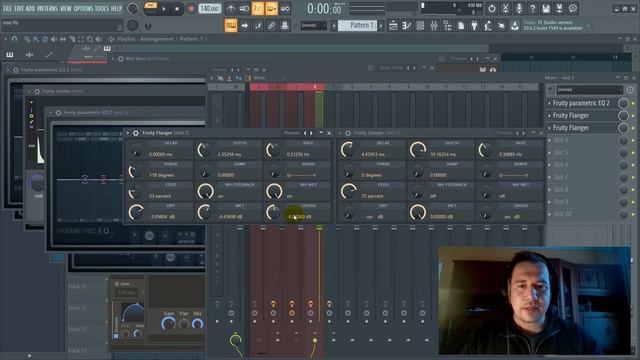Go to the previous pattern arrow
The height and width of the screenshot is (360, 640).
[333, 26]
